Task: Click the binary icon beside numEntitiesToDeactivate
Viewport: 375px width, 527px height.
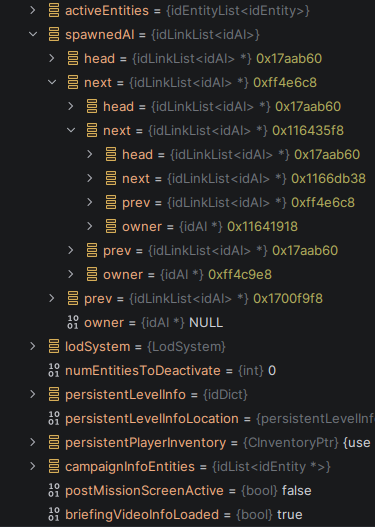Action: pos(54,370)
